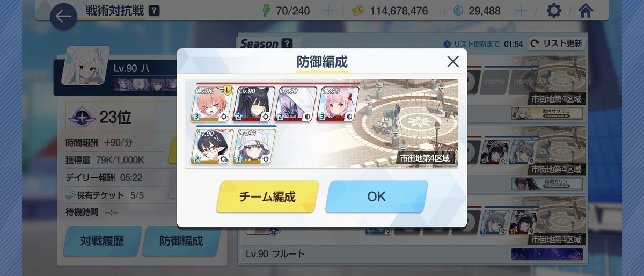Screen dimensions: 644x276
Task: Add gems with the plus next to 29,488
Action: point(520,11)
